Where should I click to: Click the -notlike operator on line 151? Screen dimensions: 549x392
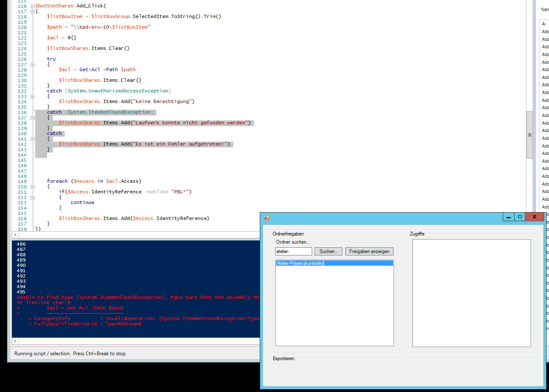(x=156, y=192)
